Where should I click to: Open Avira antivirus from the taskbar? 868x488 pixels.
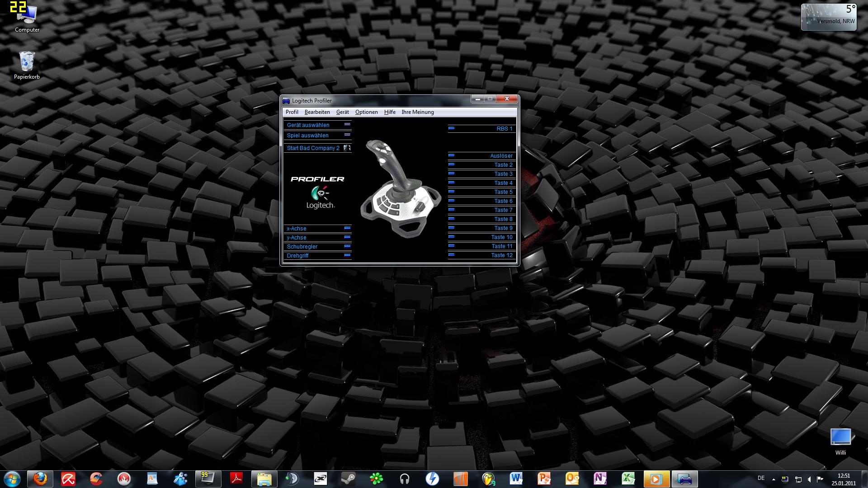[68, 479]
